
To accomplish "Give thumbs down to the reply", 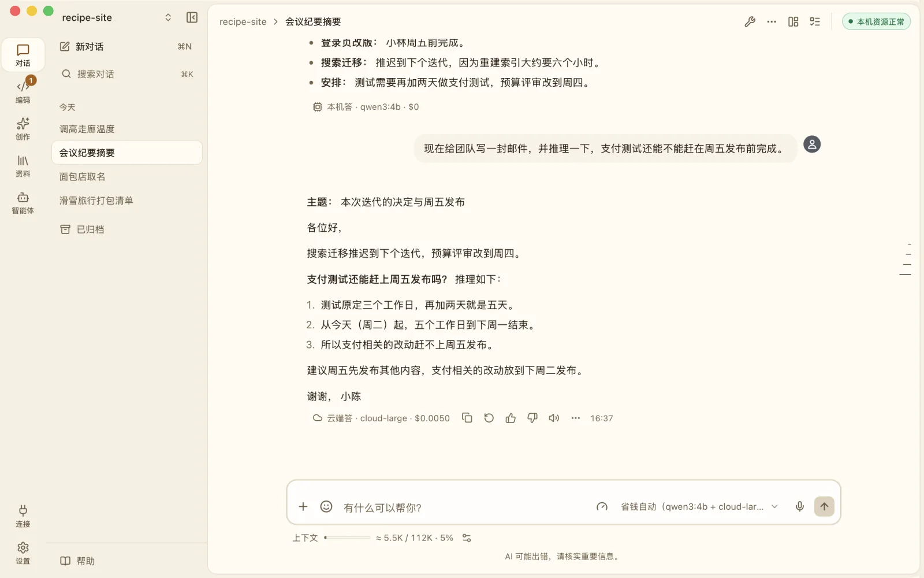I will (x=532, y=418).
